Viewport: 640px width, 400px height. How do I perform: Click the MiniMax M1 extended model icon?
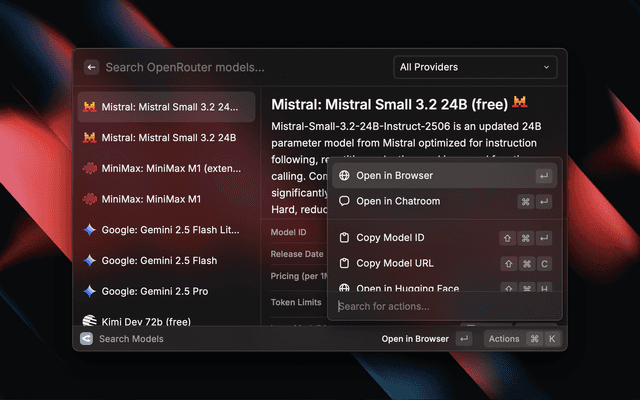(x=90, y=169)
